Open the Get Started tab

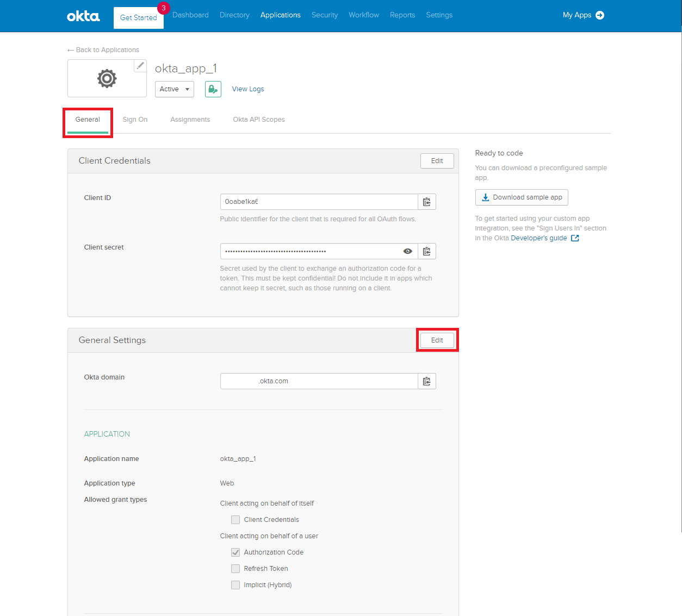(x=139, y=18)
